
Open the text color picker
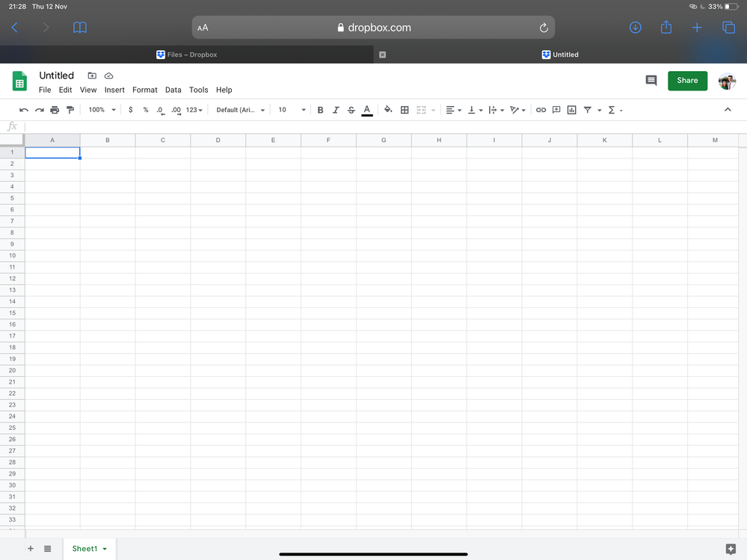click(367, 110)
